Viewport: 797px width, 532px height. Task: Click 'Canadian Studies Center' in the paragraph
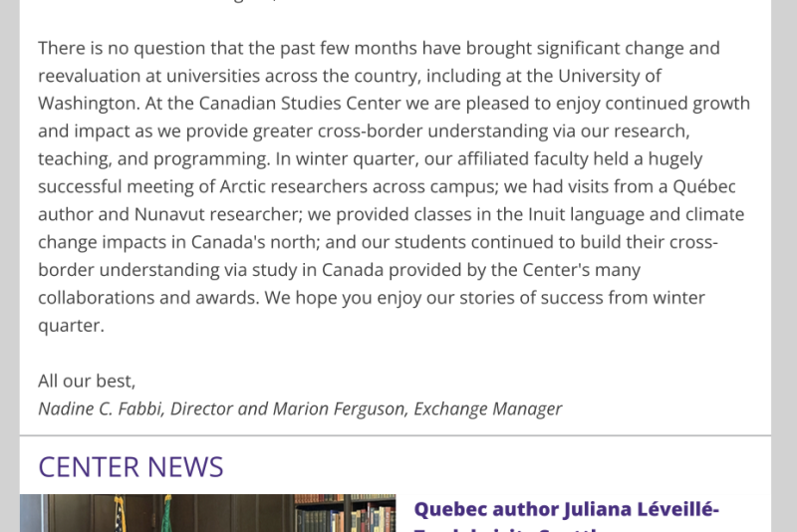coord(300,104)
